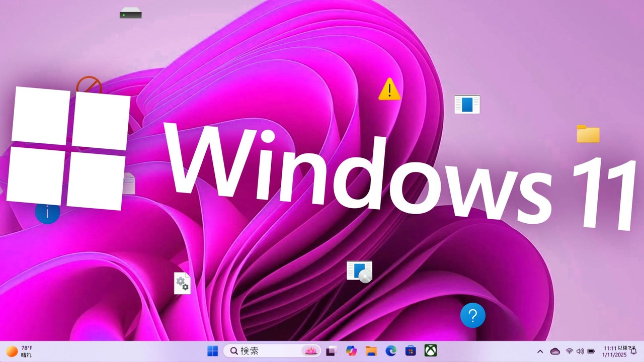Check the battery status icon
The image size is (644, 362).
(591, 351)
